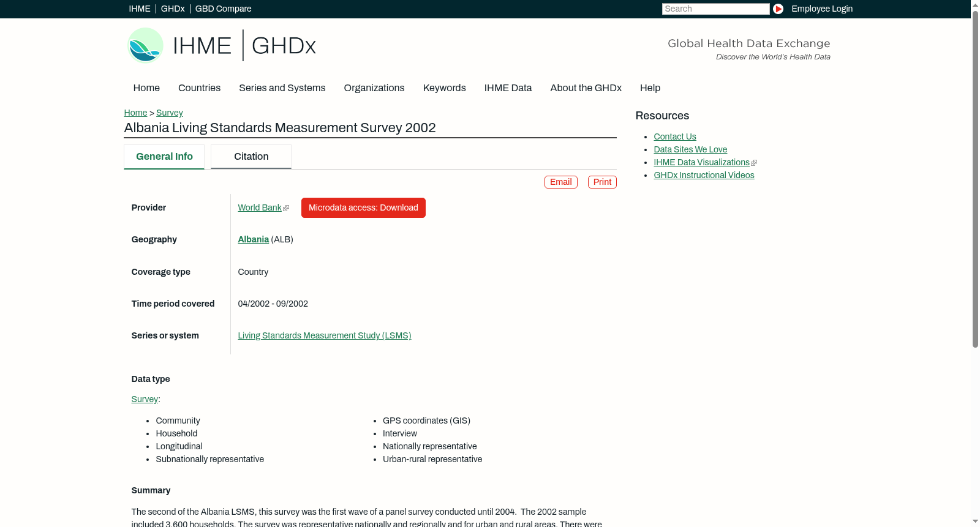980x527 pixels.
Task: Click the Household list item
Action: [x=176, y=433]
